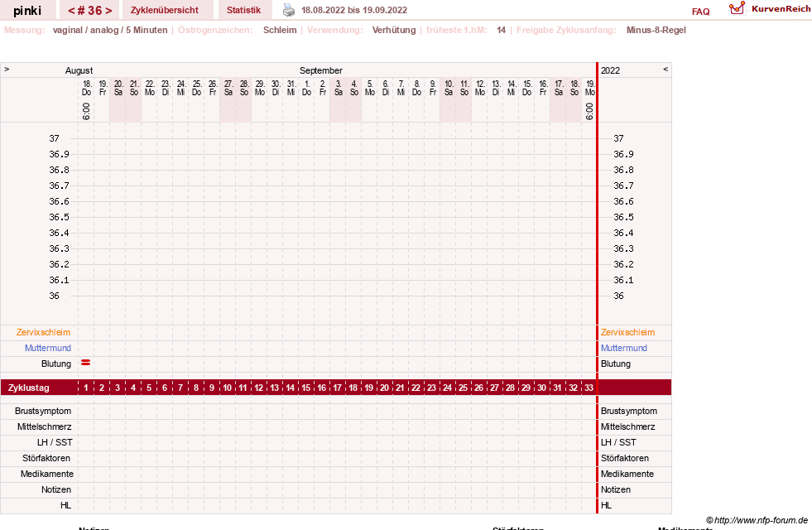Click the KurvenReich logo icon
Image resolution: width=812 pixels, height=530 pixels.
pyautogui.click(x=737, y=8)
